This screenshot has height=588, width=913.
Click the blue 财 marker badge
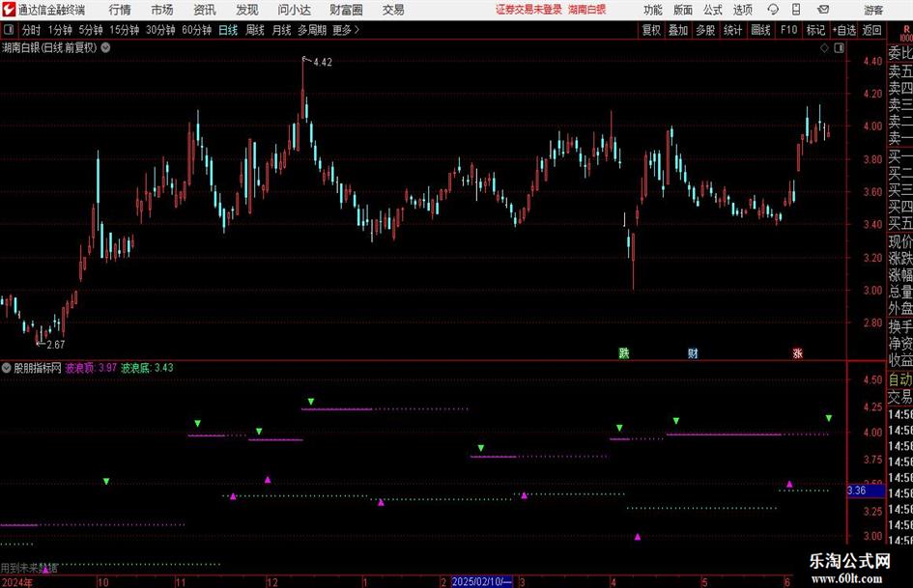click(x=693, y=352)
